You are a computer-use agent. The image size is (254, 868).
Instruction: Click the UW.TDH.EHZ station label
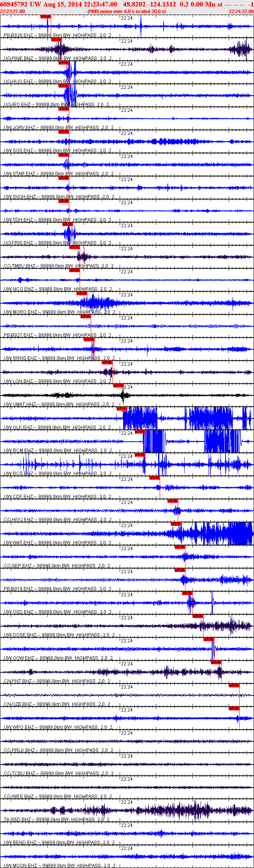pos(58,220)
